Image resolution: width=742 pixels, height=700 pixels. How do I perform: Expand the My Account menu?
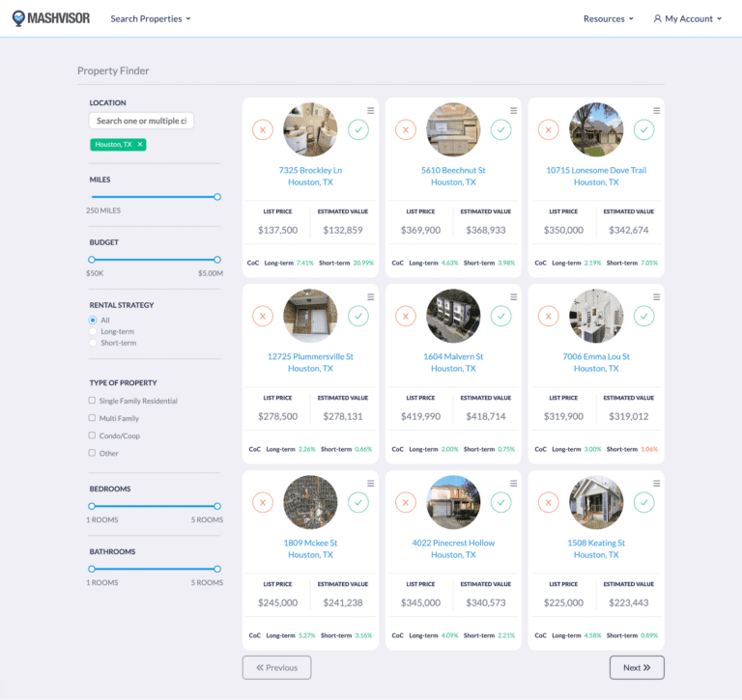(687, 18)
